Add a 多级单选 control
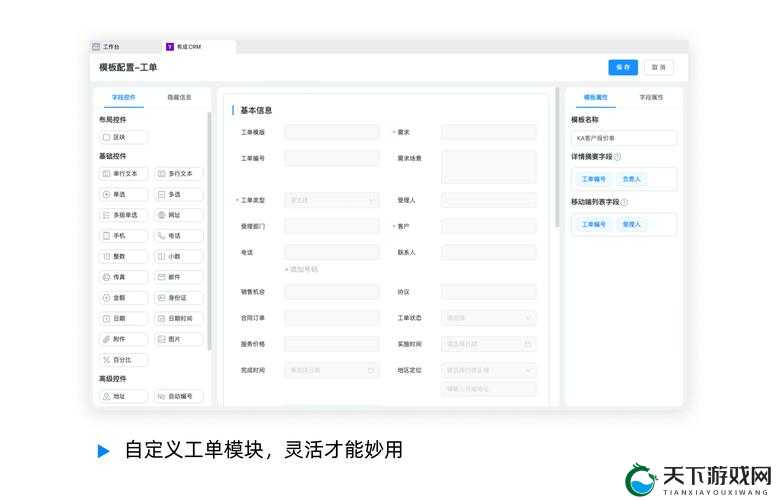The height and width of the screenshot is (500, 778). (x=123, y=215)
